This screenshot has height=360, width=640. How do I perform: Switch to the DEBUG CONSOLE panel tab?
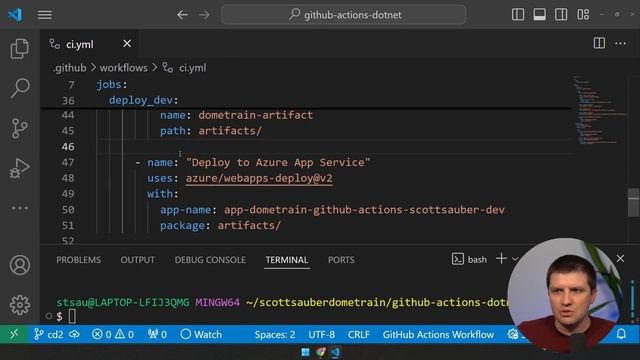[210, 260]
